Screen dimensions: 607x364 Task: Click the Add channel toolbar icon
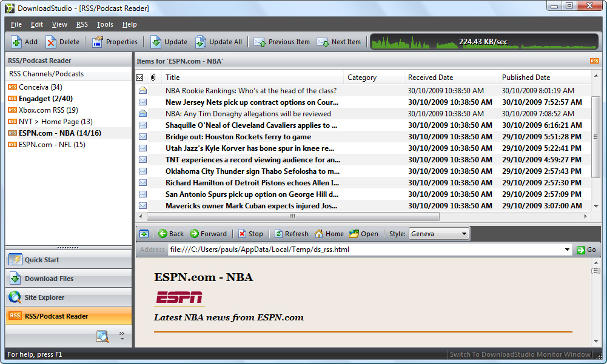pos(16,42)
